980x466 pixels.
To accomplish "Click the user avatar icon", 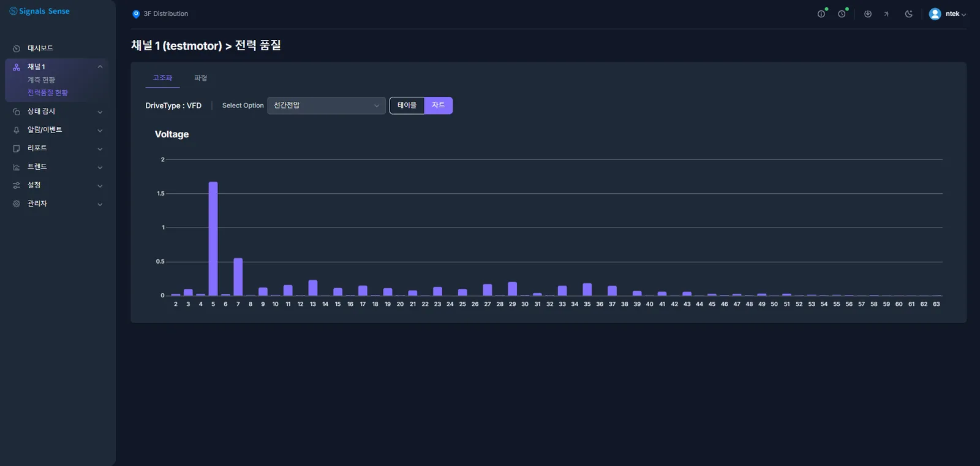I will (935, 14).
